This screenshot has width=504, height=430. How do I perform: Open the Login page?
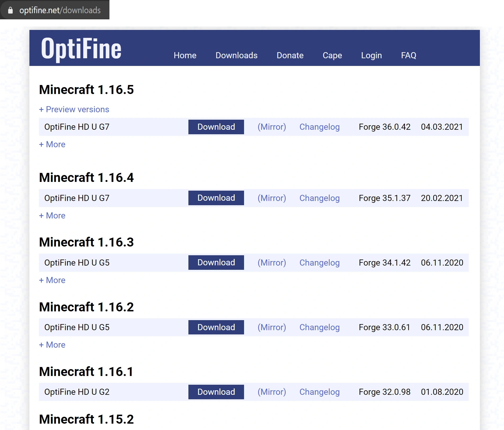click(x=371, y=55)
